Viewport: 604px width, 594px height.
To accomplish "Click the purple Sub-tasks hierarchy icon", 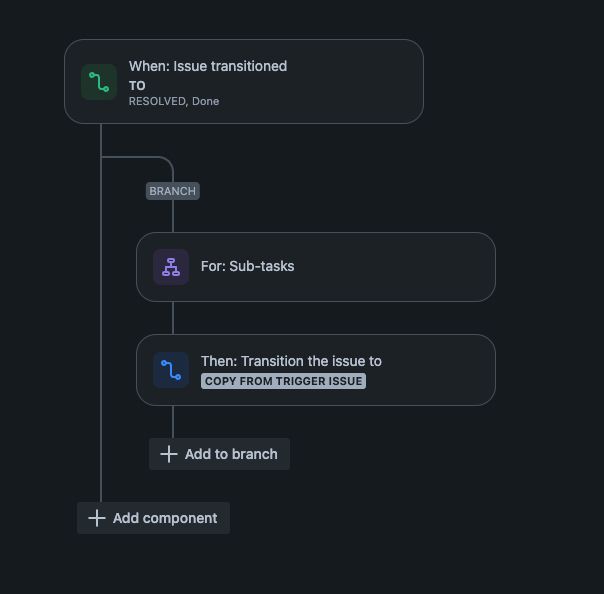I will point(171,267).
